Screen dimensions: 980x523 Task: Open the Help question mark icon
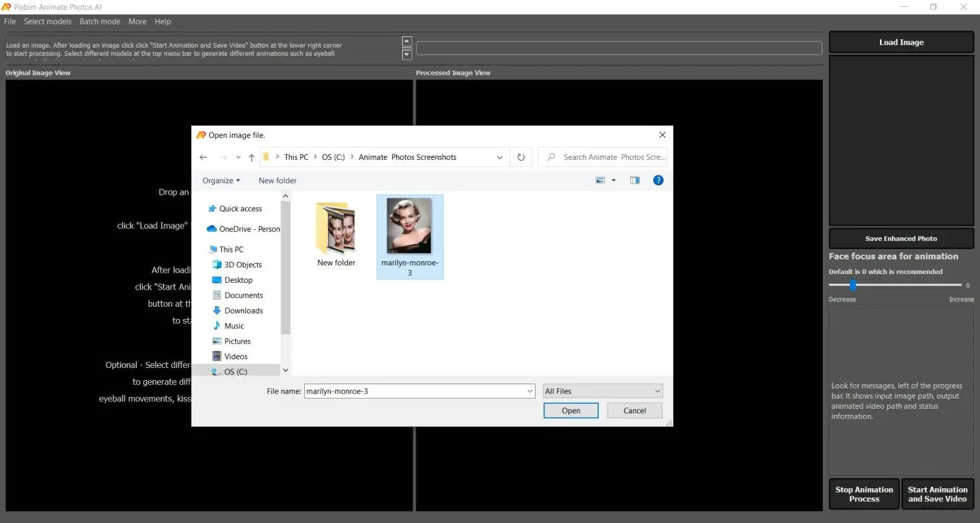658,180
